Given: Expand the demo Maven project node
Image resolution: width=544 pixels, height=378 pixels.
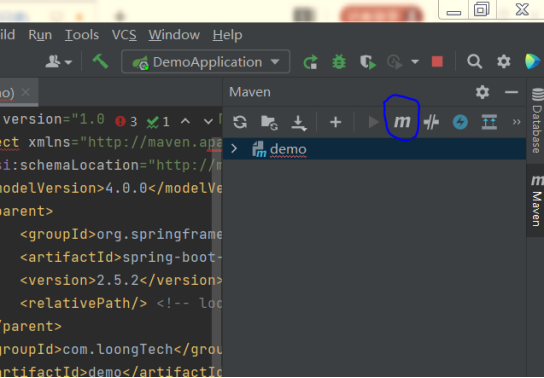Looking at the screenshot, I should point(234,149).
